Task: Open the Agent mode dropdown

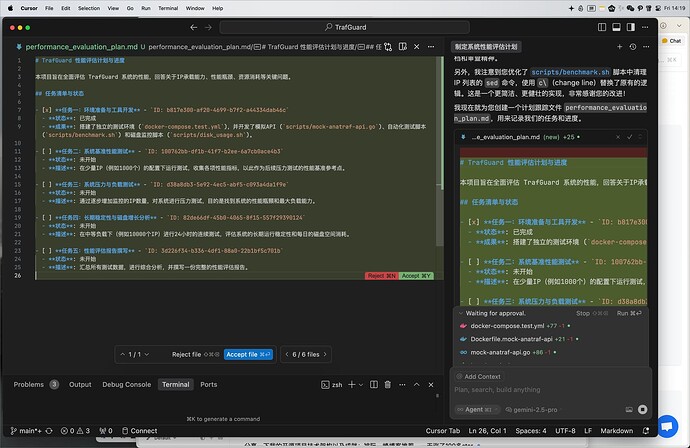Action: click(477, 410)
